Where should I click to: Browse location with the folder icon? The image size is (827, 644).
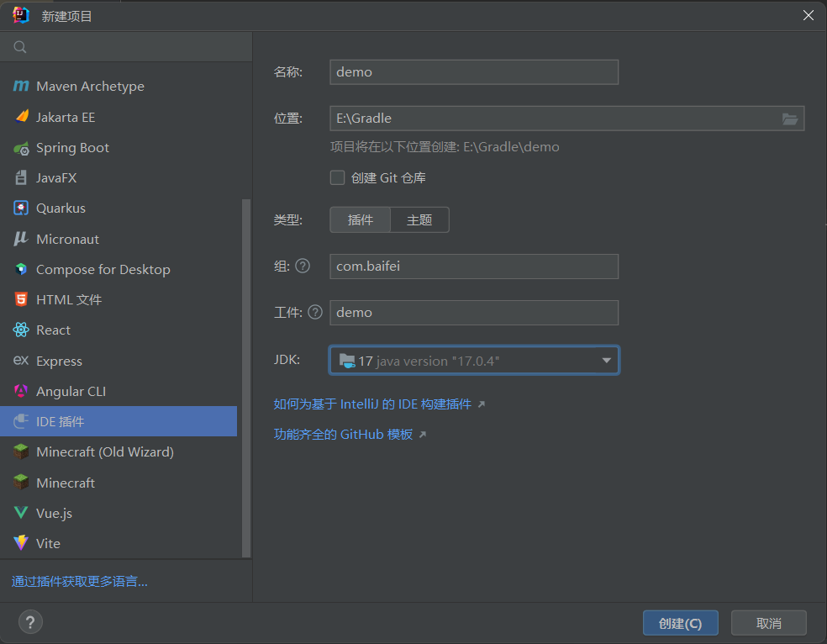[789, 119]
